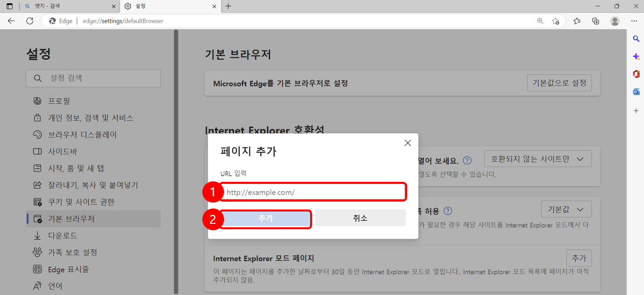Click the settings navigation scrollbar
This screenshot has height=295, width=644.
click(x=176, y=162)
